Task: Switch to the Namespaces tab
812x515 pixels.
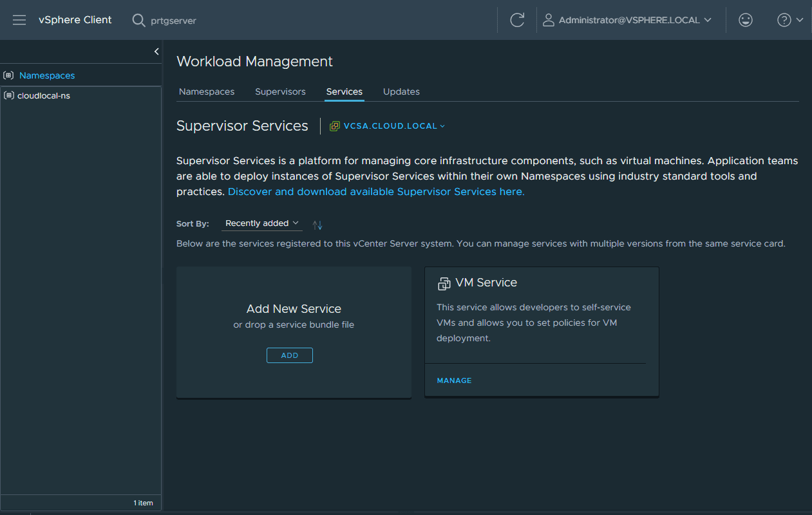Action: (207, 91)
